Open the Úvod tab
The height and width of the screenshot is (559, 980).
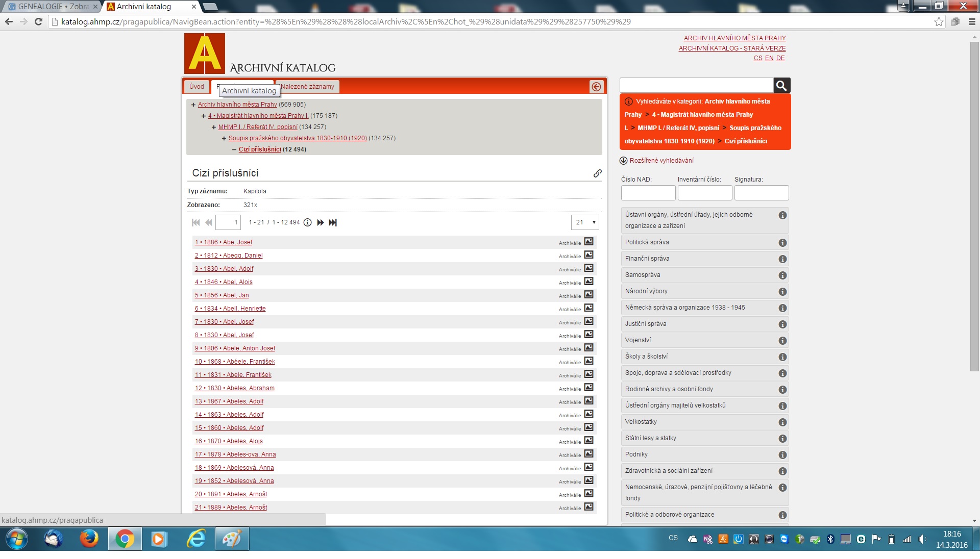point(197,87)
